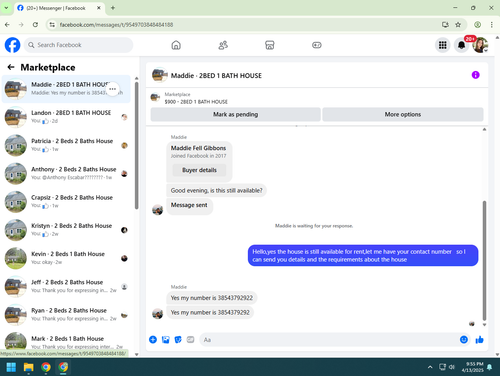Screen dimensions: 500x376
Task: Open first Chrome icon in taskbar
Action: tap(46, 367)
